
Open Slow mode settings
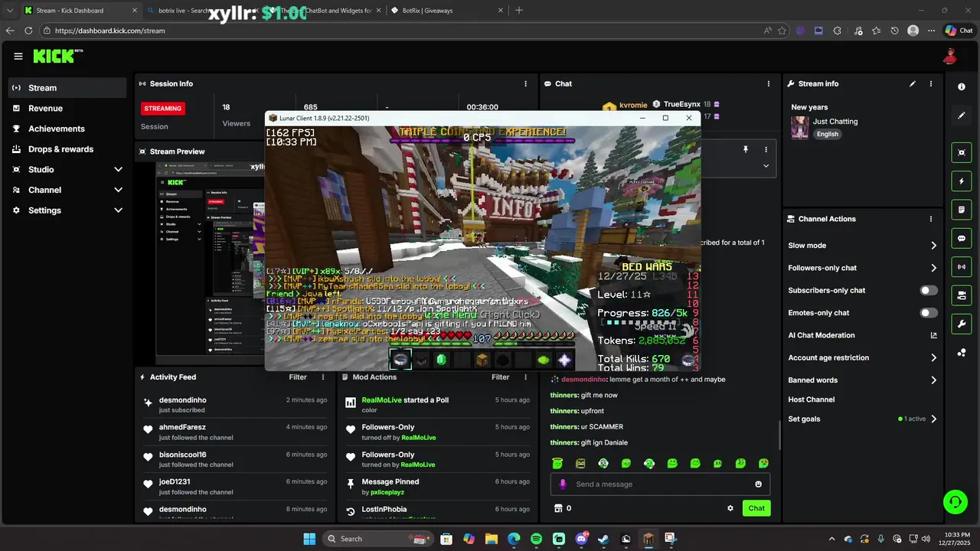[863, 246]
